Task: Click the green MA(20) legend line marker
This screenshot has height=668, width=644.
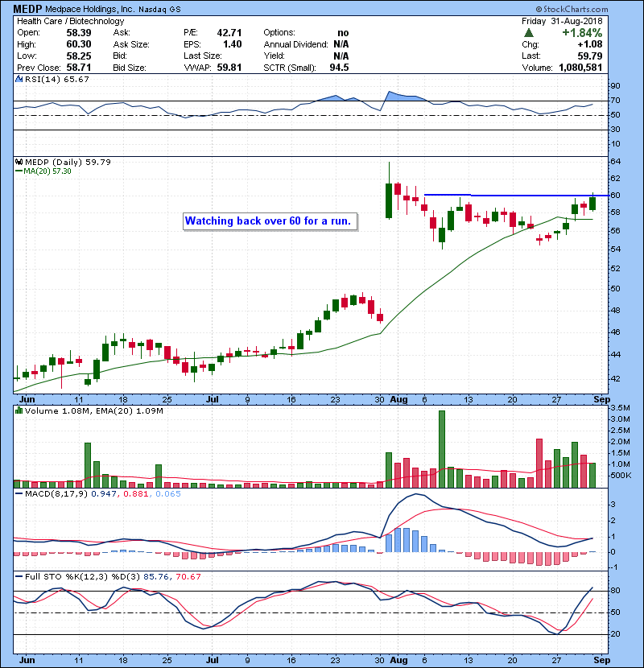Action: pos(19,171)
